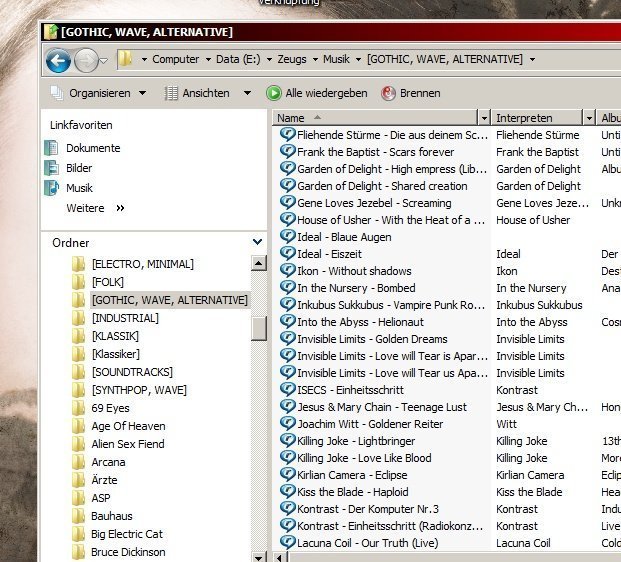The width and height of the screenshot is (621, 562).
Task: Select [SYNTHPOP, WAVE] folder in tree
Action: 139,390
